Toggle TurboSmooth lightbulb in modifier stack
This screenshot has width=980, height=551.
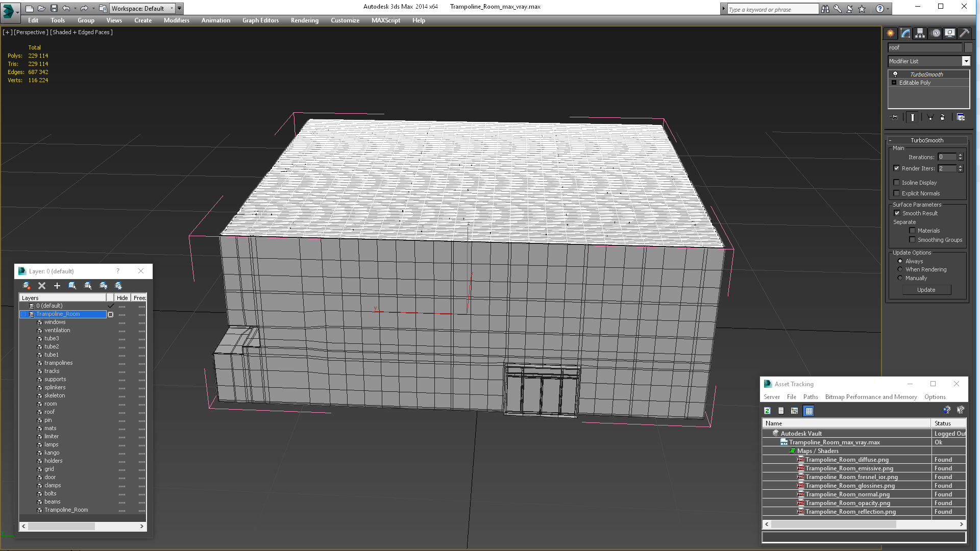pyautogui.click(x=895, y=74)
